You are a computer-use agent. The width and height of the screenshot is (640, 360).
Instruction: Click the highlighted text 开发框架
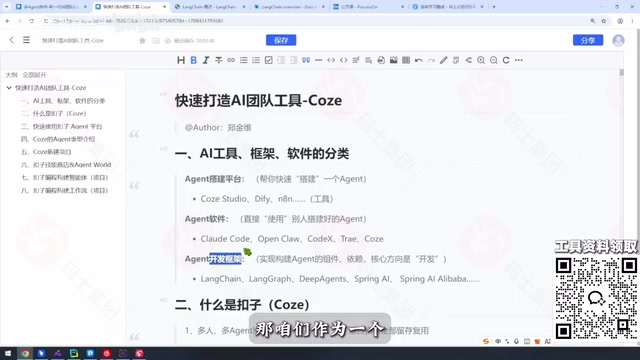pos(225,259)
